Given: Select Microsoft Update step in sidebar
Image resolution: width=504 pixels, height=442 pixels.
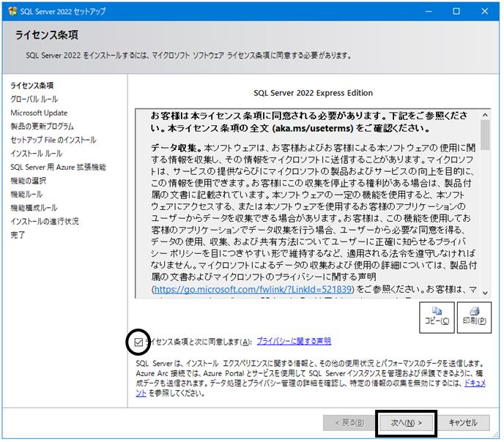Looking at the screenshot, I should 39,113.
